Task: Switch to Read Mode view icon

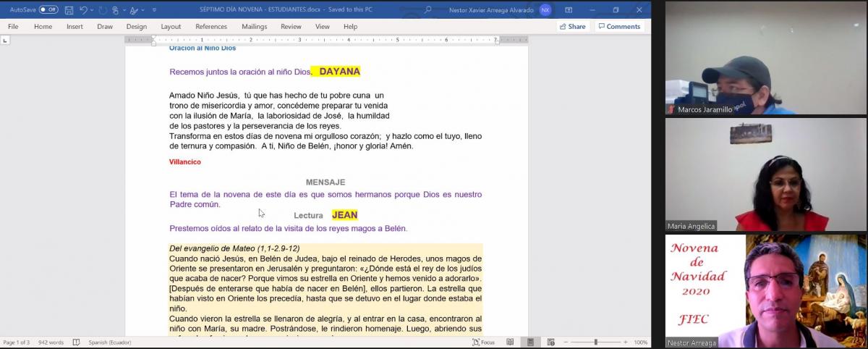Action: tap(510, 342)
